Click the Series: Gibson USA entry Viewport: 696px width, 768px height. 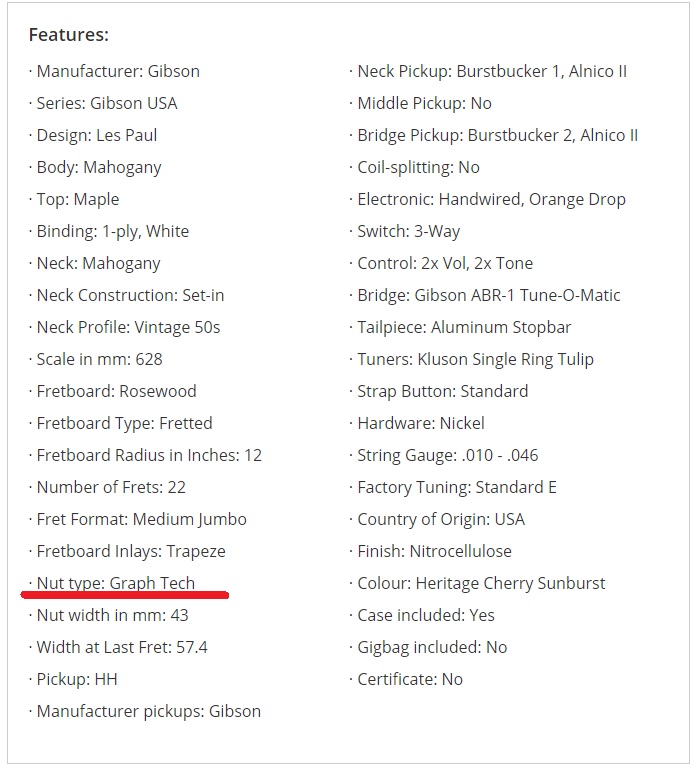103,103
